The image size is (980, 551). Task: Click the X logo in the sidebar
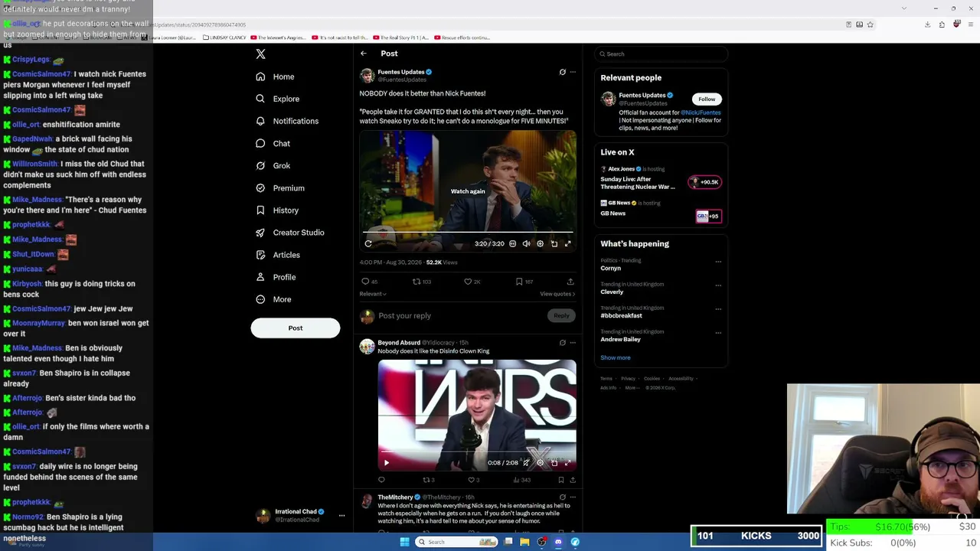tap(260, 54)
